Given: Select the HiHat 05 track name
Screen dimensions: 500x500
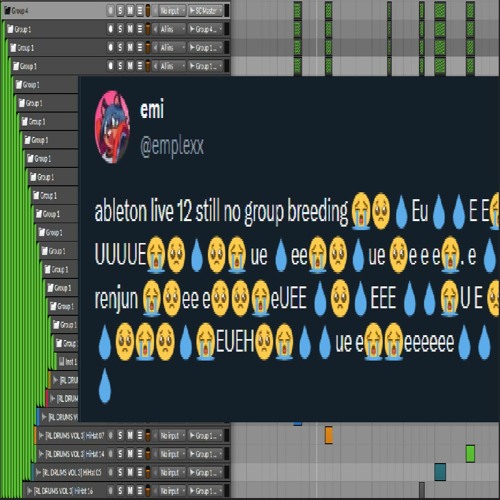Looking at the screenshot, I should pyautogui.click(x=72, y=472).
